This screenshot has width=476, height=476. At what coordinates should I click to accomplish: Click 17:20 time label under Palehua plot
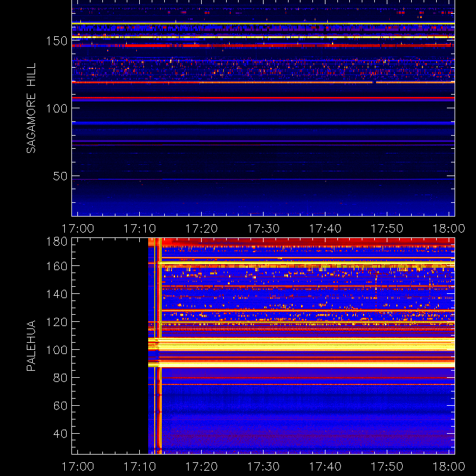pos(202,466)
